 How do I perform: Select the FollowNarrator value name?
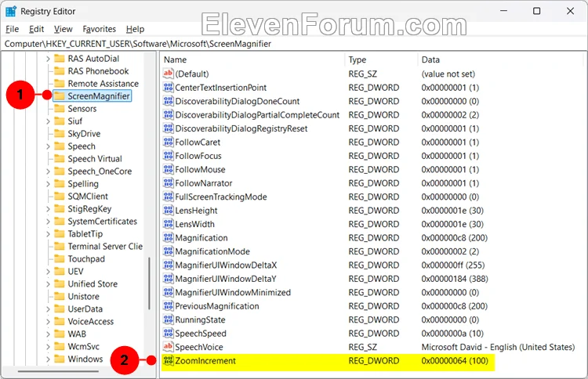204,183
